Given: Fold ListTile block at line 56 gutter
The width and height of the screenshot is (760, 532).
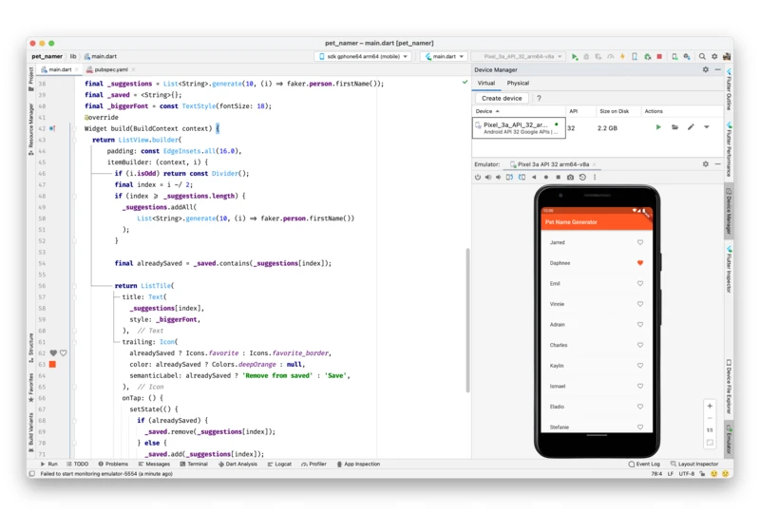Looking at the screenshot, I should 75,286.
